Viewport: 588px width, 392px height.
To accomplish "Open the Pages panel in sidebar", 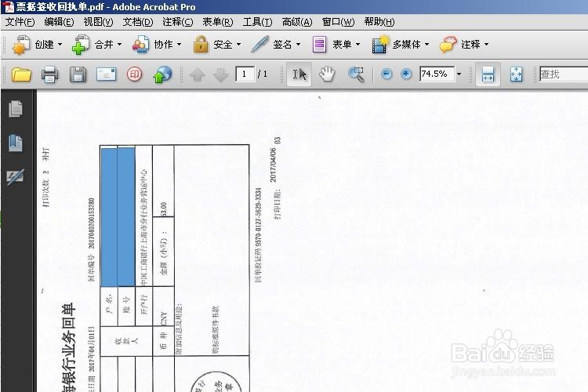I will [x=16, y=109].
